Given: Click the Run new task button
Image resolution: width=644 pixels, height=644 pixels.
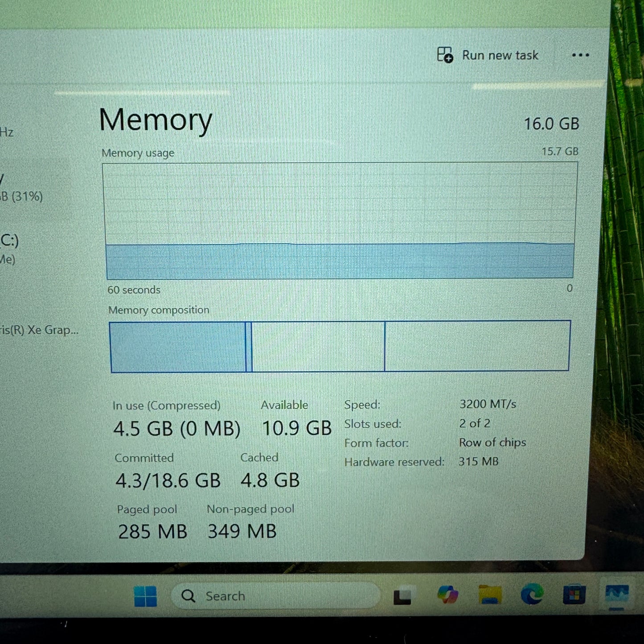Looking at the screenshot, I should click(488, 55).
